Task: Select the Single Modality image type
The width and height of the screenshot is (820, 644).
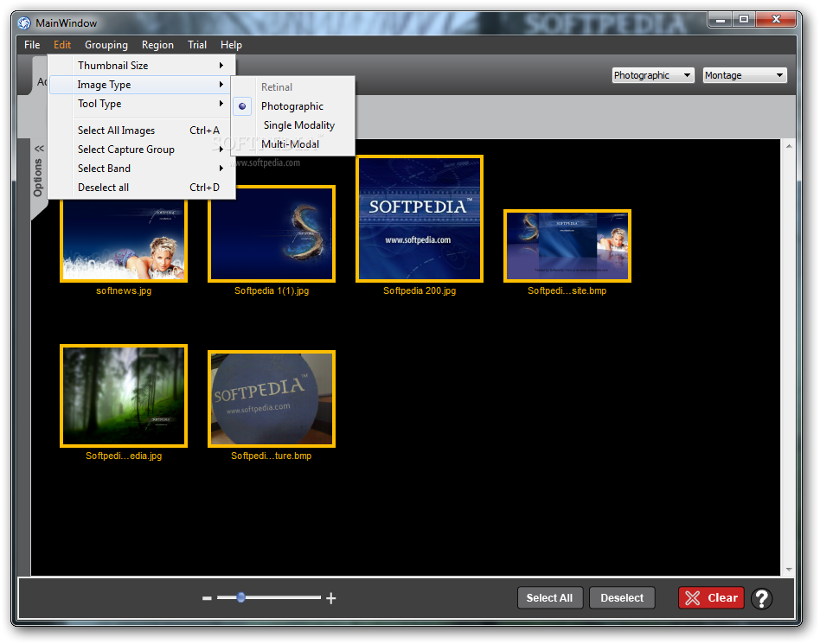Action: click(293, 125)
